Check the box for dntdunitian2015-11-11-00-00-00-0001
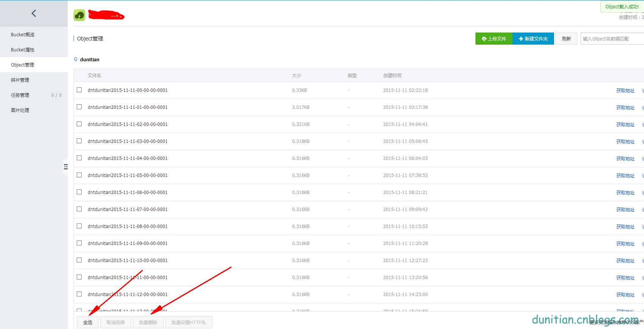This screenshot has height=329, width=644. click(79, 90)
